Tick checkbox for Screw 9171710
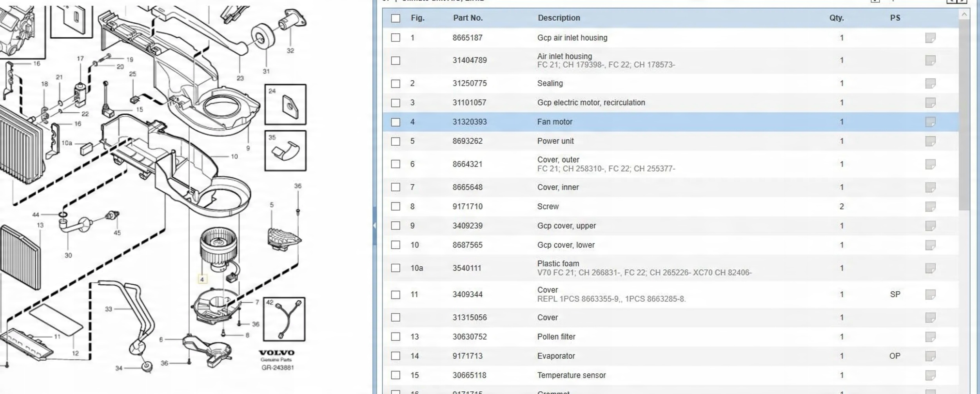This screenshot has width=980, height=394. (396, 206)
